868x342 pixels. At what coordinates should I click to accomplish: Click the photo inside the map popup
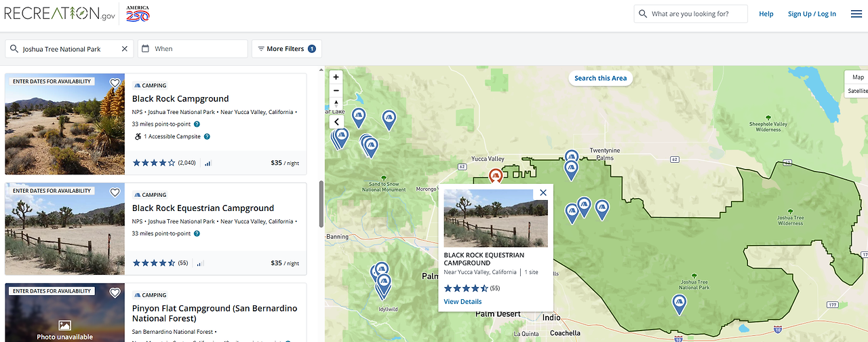pyautogui.click(x=496, y=218)
